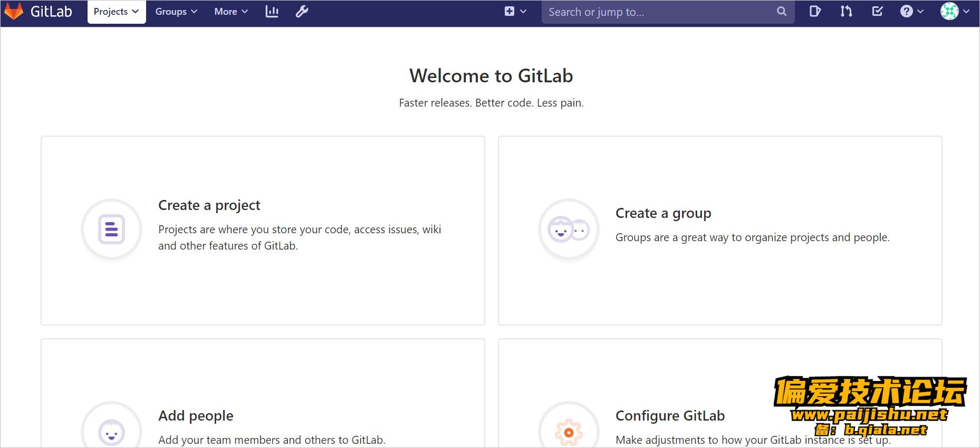Click the Create a group faces icon
The width and height of the screenshot is (980, 448).
pos(569,230)
